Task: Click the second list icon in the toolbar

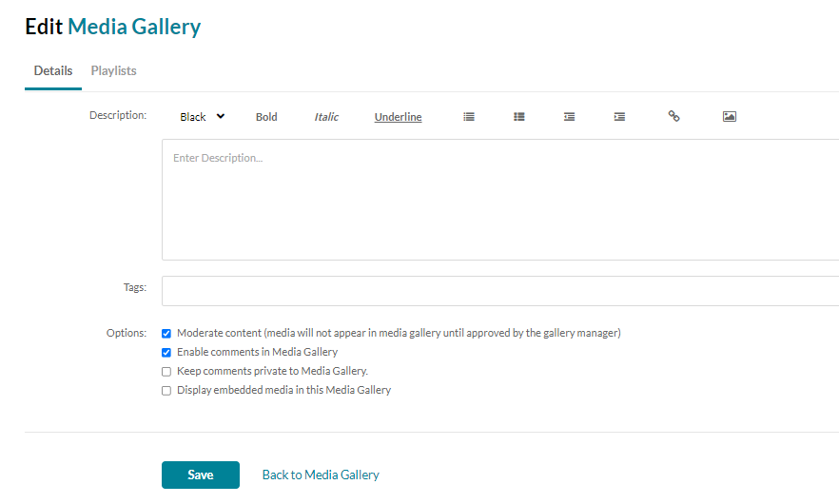Action: (519, 117)
